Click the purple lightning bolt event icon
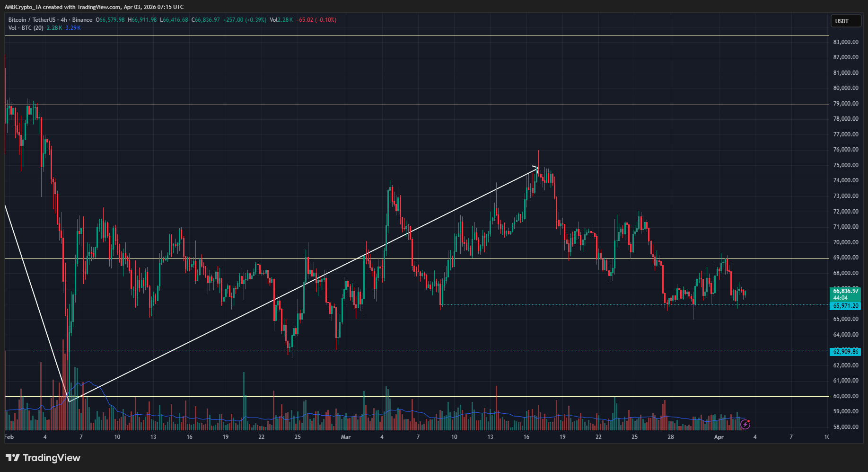The height and width of the screenshot is (472, 868). pos(745,424)
